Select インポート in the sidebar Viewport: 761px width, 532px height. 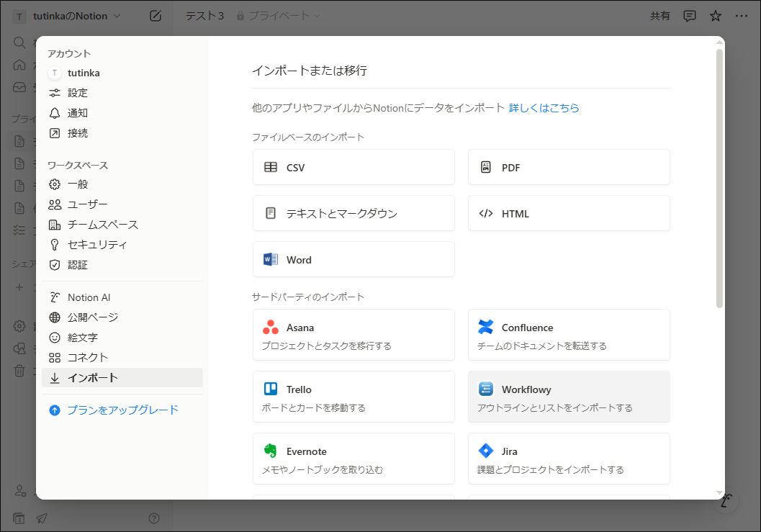point(122,378)
